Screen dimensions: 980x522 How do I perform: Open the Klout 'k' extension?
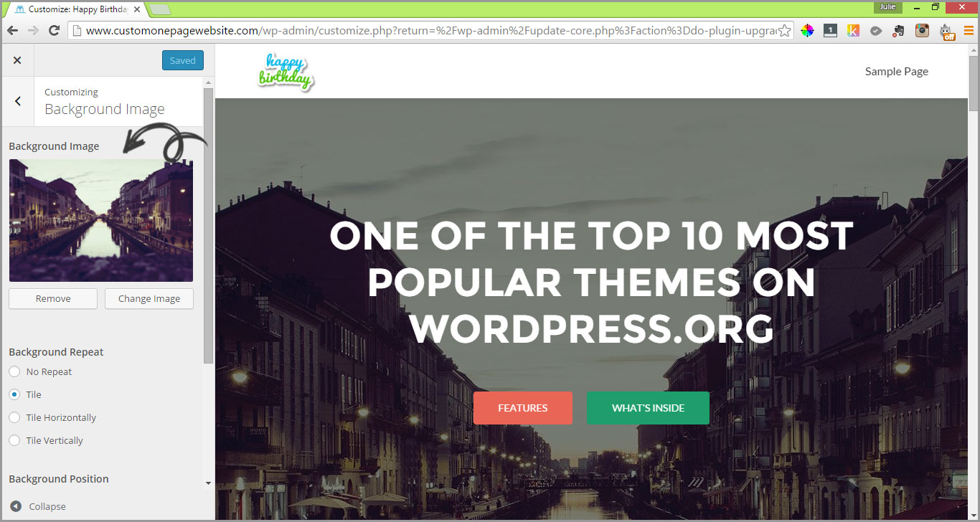pyautogui.click(x=853, y=31)
